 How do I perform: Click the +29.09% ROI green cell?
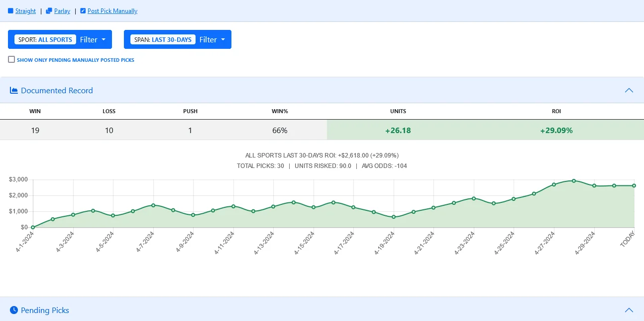(556, 130)
